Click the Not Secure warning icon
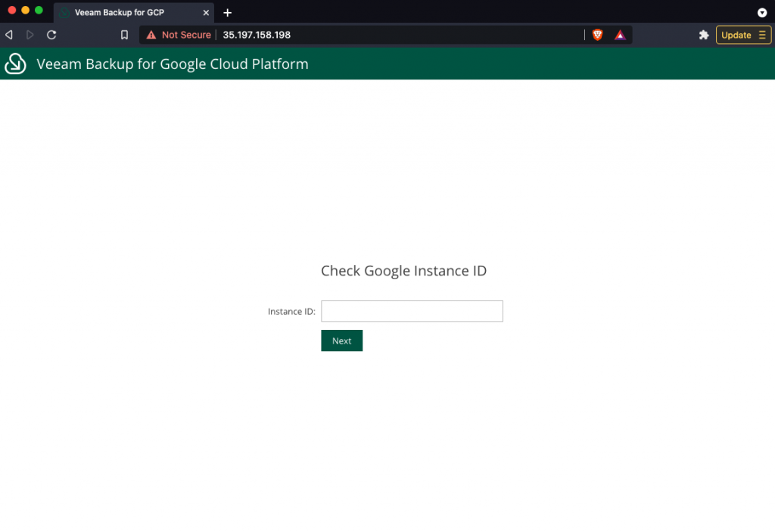 coord(151,35)
